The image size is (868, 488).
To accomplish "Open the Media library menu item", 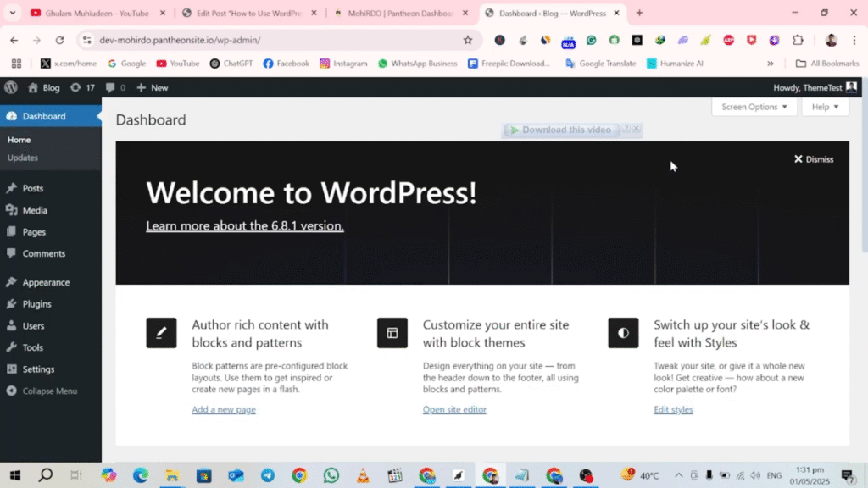I will (35, 210).
